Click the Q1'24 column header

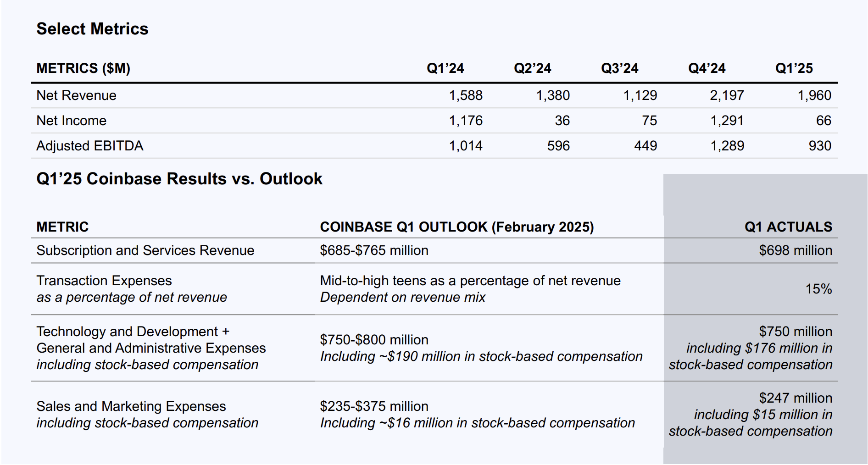(x=445, y=68)
